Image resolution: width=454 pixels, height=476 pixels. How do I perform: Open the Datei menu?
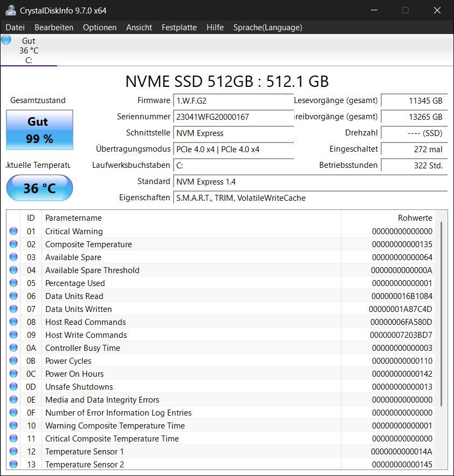(x=15, y=28)
